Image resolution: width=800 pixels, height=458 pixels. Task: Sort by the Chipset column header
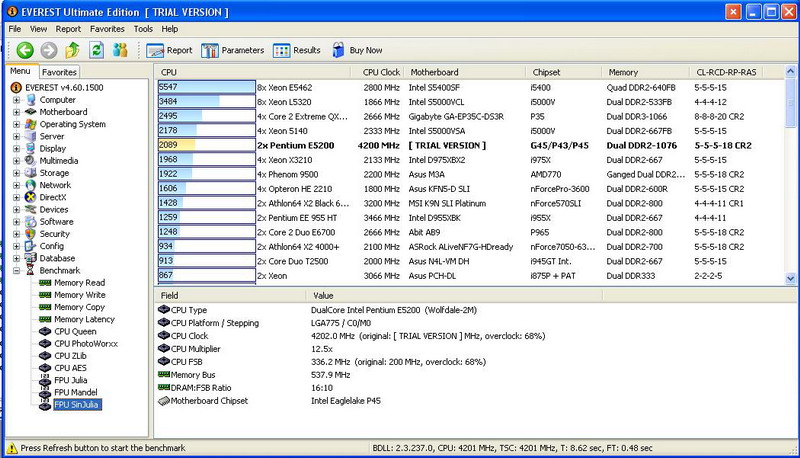click(564, 72)
